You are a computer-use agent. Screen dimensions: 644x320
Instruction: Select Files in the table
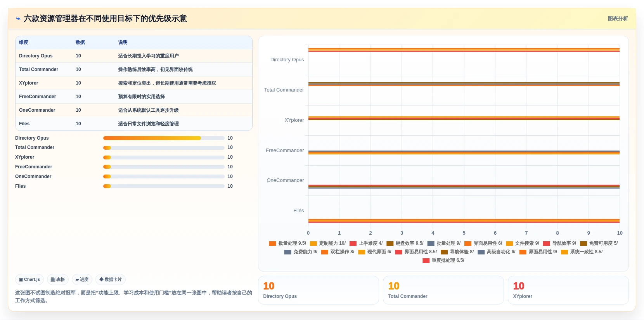pos(24,124)
